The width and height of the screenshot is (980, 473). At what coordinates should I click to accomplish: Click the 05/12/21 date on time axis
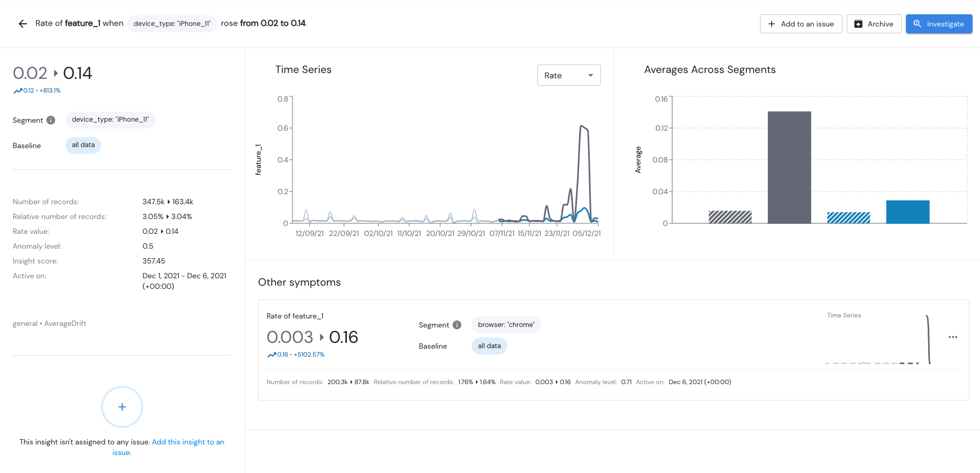click(587, 233)
